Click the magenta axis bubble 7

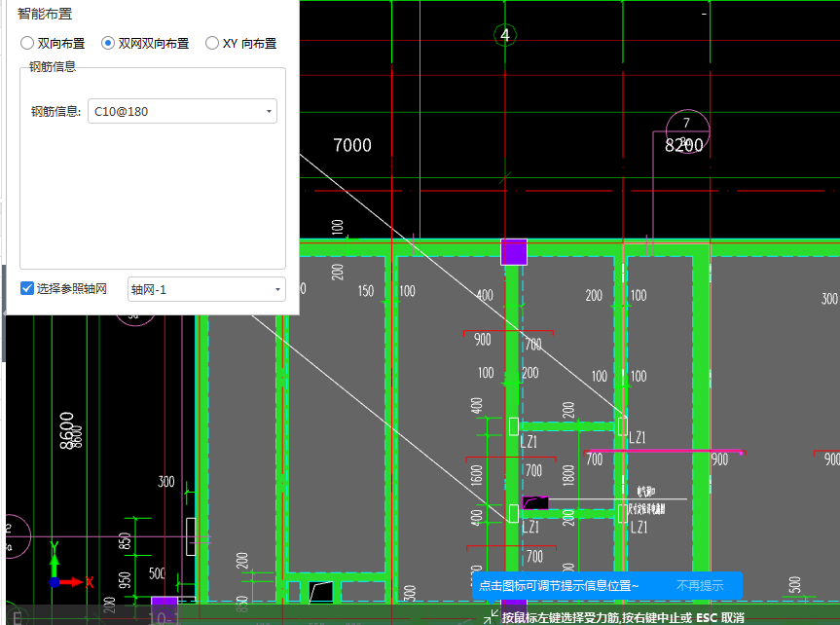[687, 131]
